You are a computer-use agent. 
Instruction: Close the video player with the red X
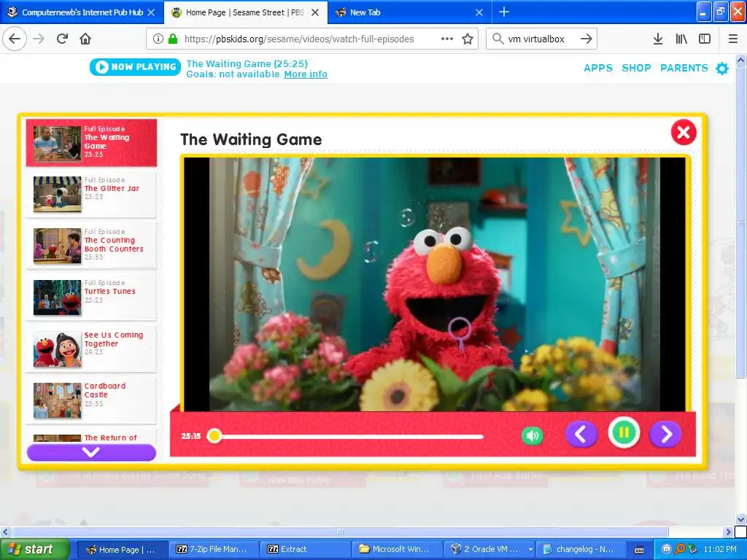tap(684, 133)
